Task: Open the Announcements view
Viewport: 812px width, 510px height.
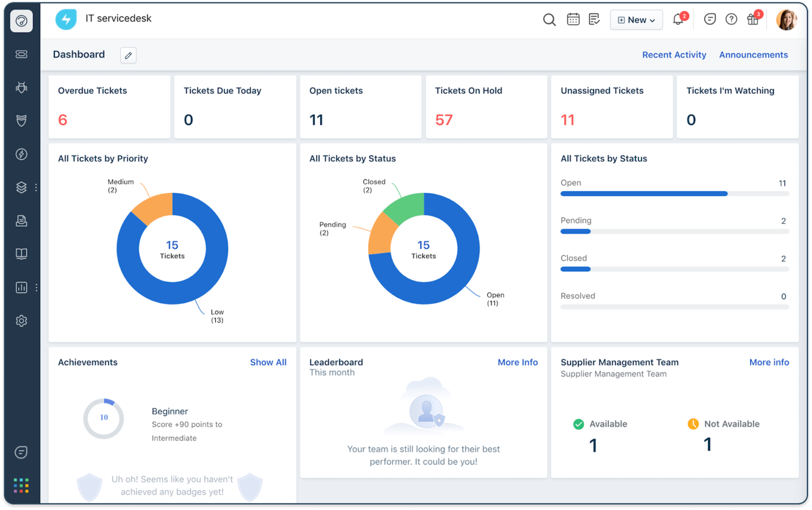Action: 753,54
